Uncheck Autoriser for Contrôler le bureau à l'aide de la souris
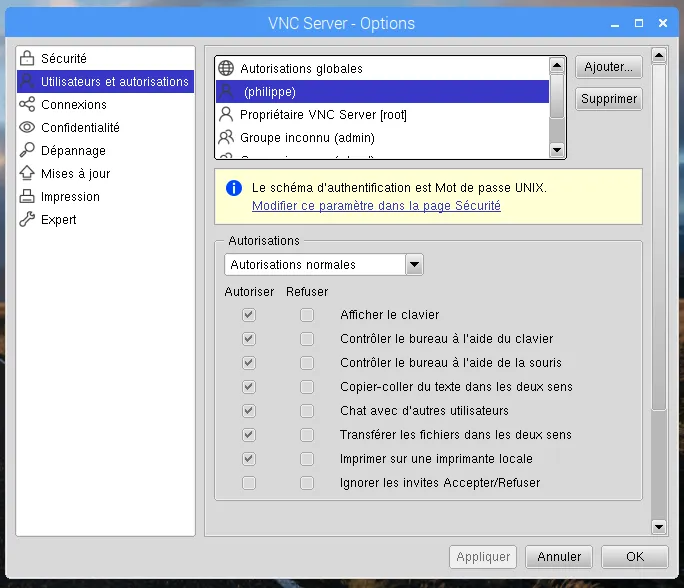 coord(249,362)
